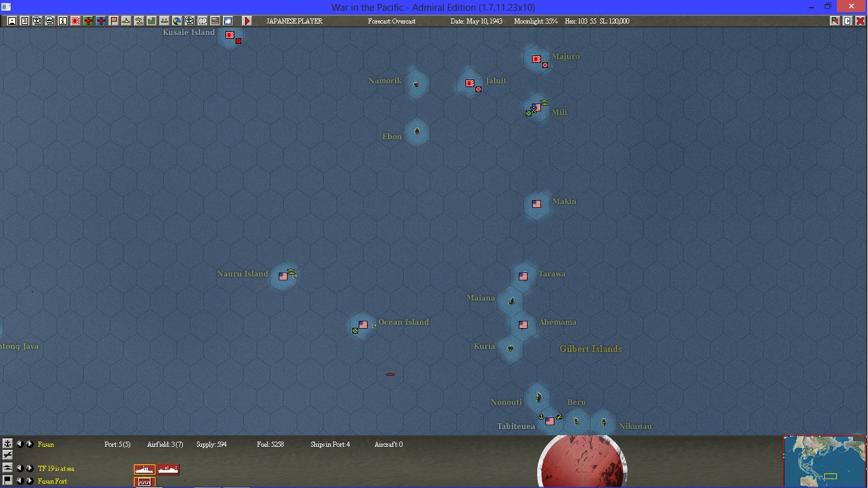Click the Maiana island hex
This screenshot has height=488, width=868.
[511, 301]
